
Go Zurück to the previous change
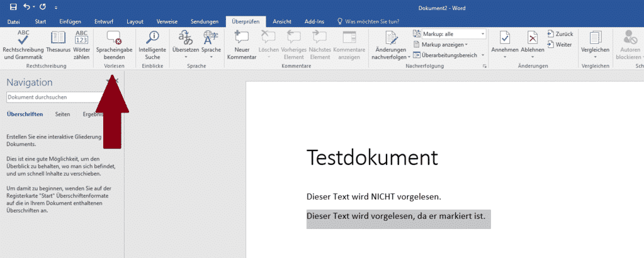(x=560, y=34)
